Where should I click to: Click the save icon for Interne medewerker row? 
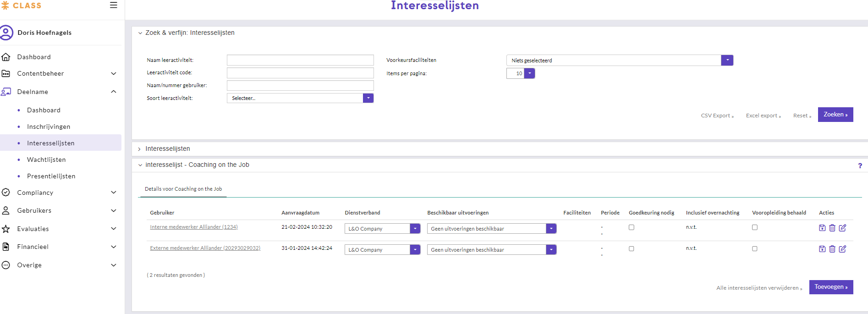pyautogui.click(x=822, y=228)
